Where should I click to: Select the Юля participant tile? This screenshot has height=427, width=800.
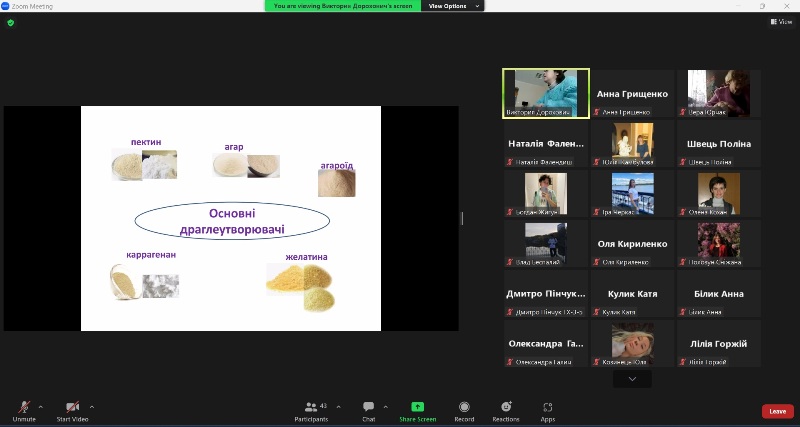[x=632, y=343]
